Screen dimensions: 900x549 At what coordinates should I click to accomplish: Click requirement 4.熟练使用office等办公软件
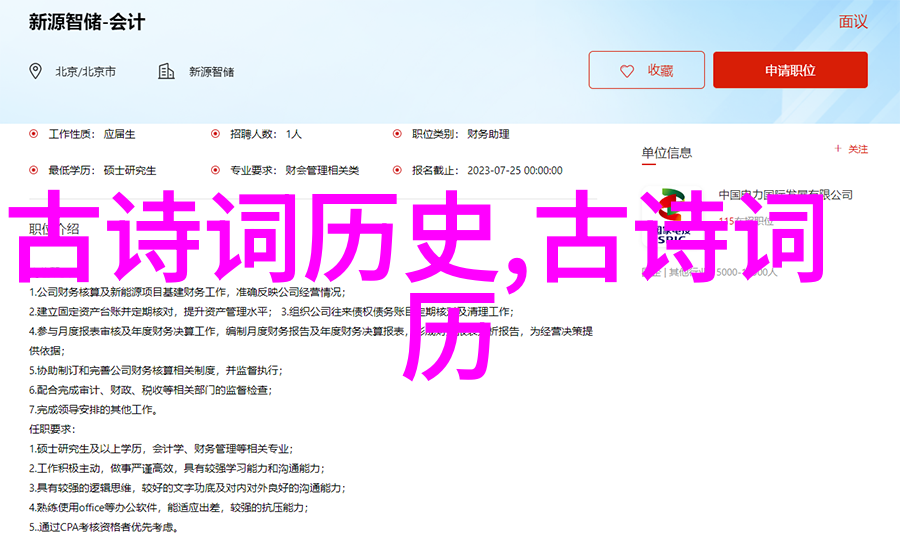pyautogui.click(x=169, y=508)
